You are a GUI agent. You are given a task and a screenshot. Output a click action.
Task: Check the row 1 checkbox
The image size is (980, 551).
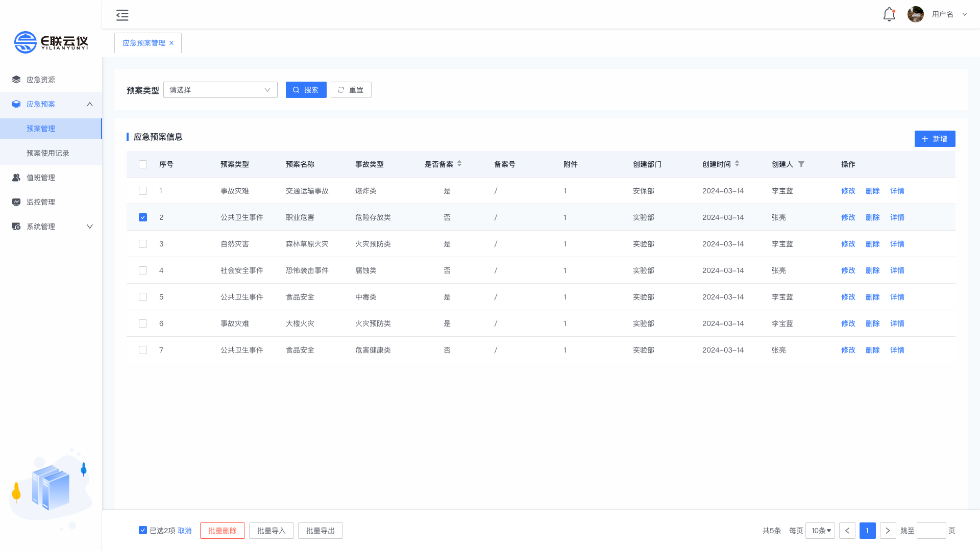pos(143,191)
